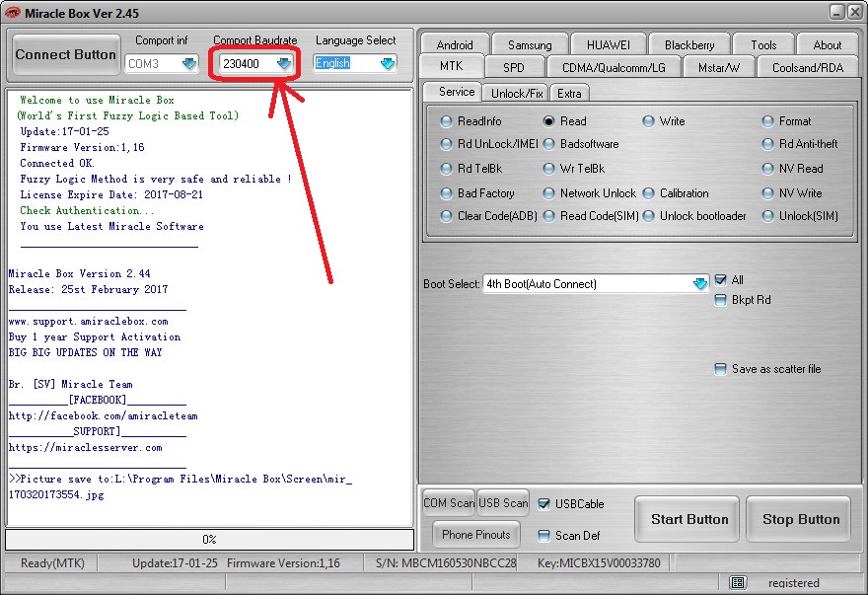This screenshot has height=595, width=868.
Task: Open the Unlock/Fix sub-tab
Action: [517, 93]
